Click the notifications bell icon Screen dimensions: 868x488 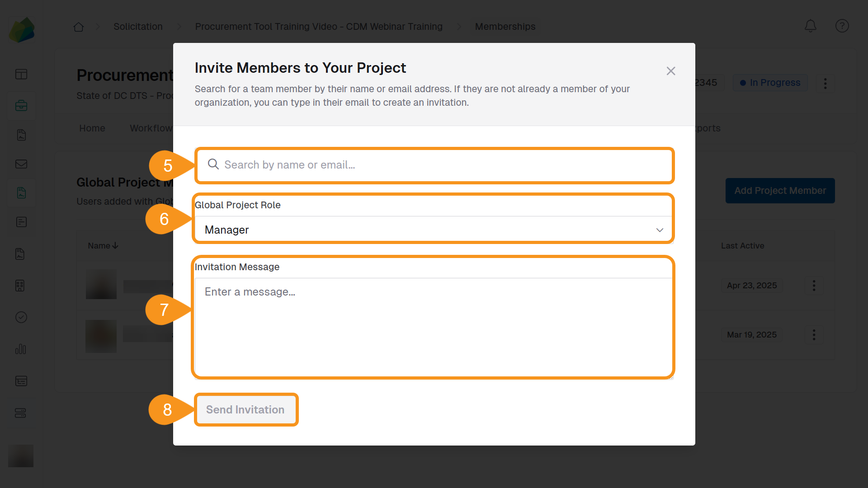pos(811,26)
